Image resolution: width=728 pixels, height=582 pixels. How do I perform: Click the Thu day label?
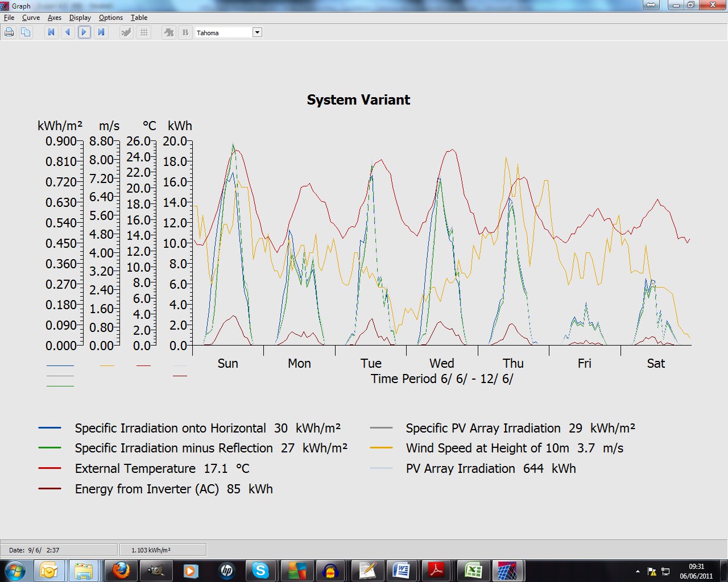tap(513, 364)
